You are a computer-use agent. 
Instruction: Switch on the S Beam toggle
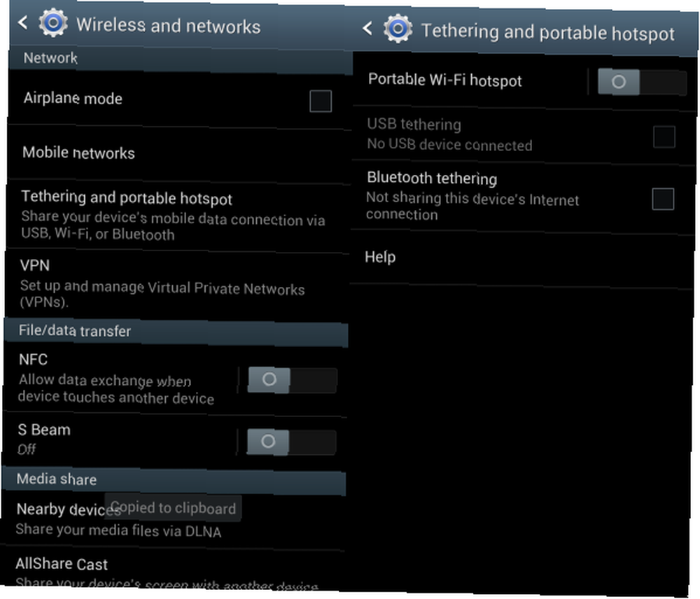(291, 442)
